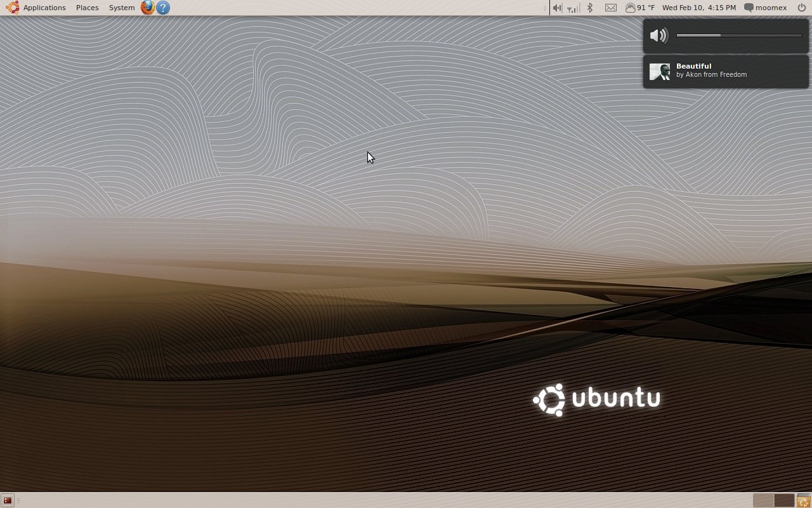Viewport: 812px width, 508px height.
Task: Click the weather applet showing 91 °F
Action: coord(639,8)
